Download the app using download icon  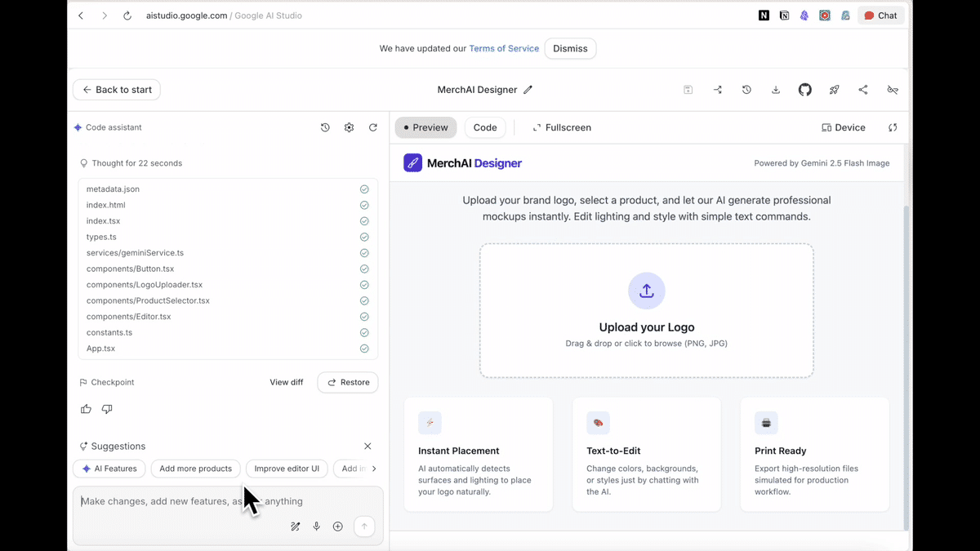tap(776, 90)
